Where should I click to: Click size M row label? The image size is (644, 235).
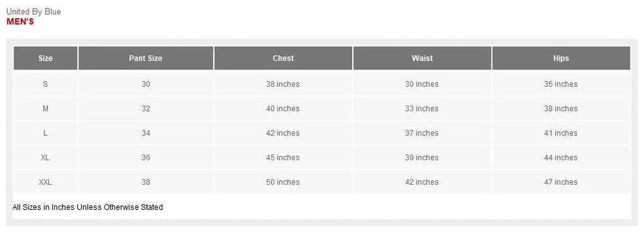(x=46, y=108)
